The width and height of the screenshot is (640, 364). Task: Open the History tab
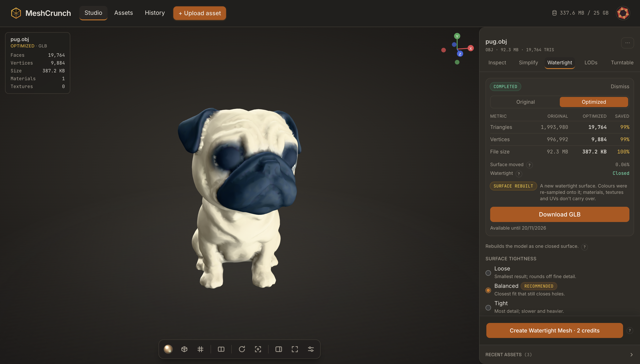[x=155, y=13]
